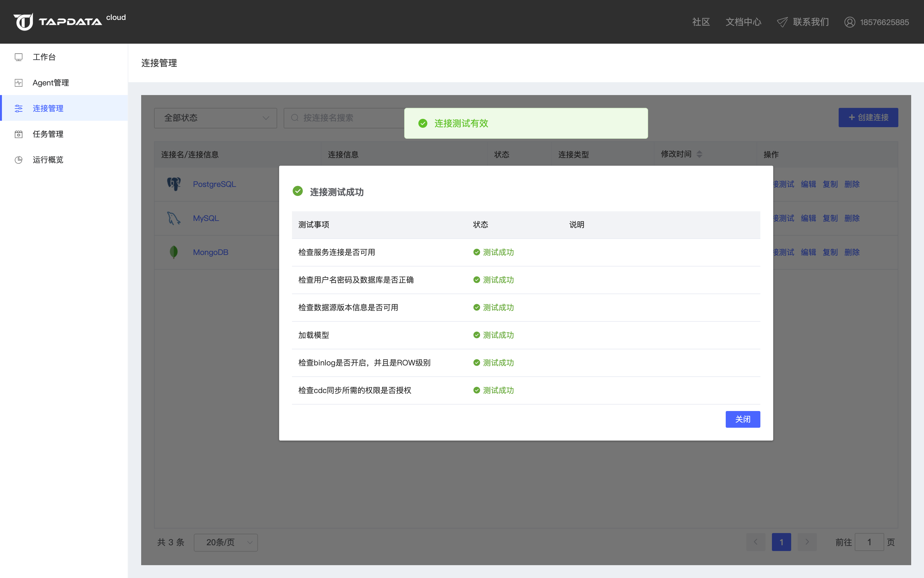Open 工作台 in the sidebar
Screen dimensions: 924x578
coord(64,57)
